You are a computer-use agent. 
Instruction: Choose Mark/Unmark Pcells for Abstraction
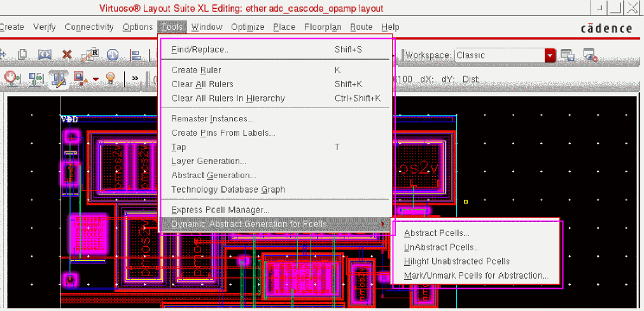(x=477, y=276)
